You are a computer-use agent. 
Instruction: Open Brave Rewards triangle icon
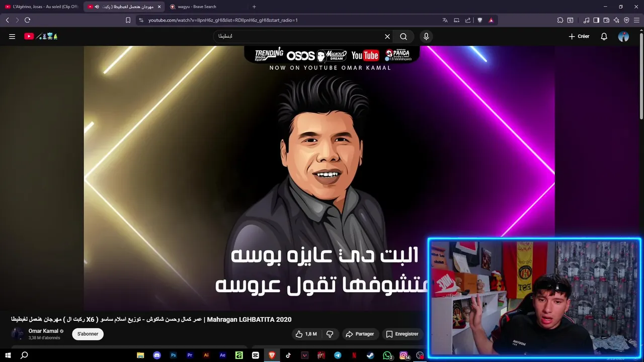[491, 20]
